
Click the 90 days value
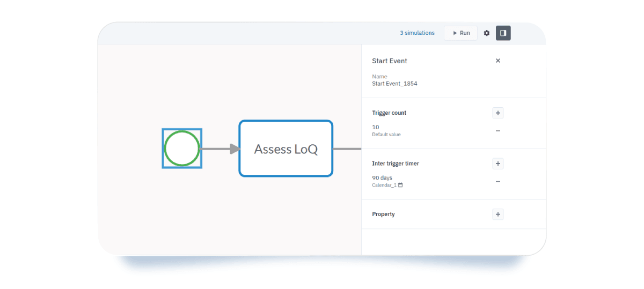pyautogui.click(x=382, y=178)
